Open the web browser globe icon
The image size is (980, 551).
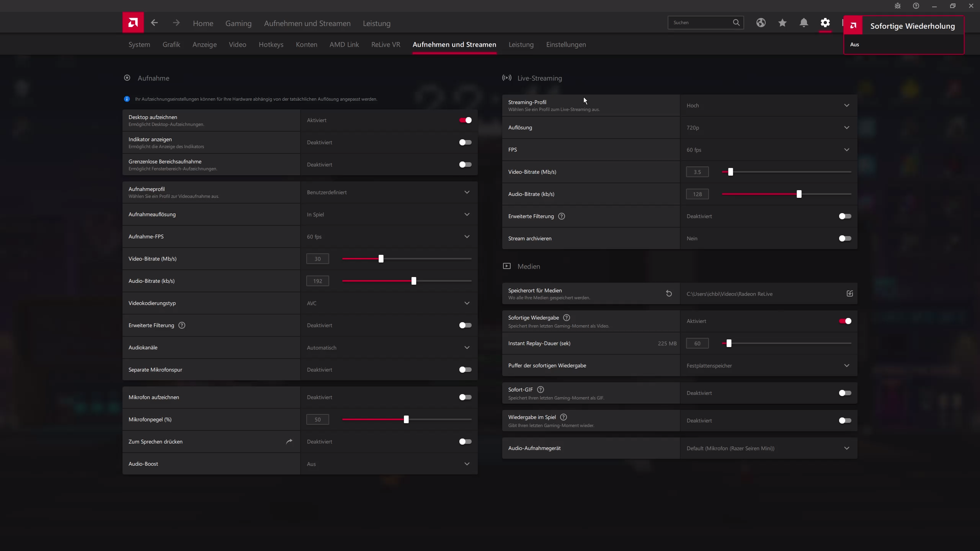coord(761,23)
